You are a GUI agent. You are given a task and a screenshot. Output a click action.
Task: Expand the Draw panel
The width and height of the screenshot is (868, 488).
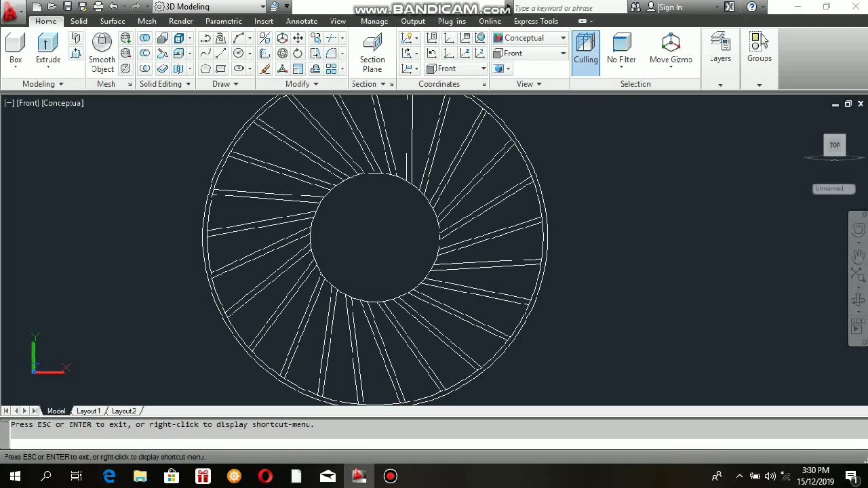pos(225,84)
